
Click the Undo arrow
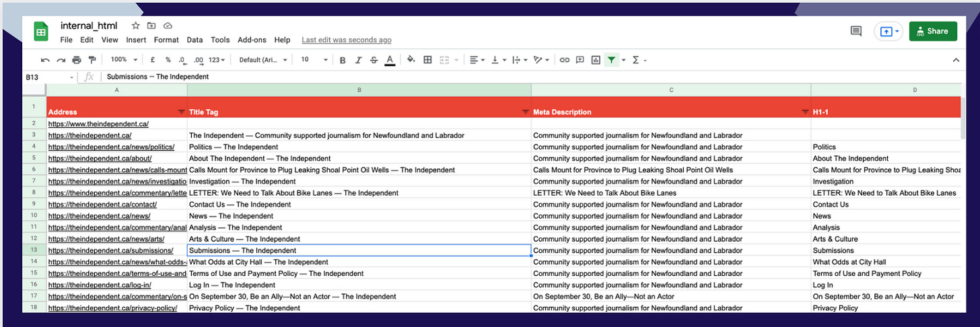coord(45,60)
